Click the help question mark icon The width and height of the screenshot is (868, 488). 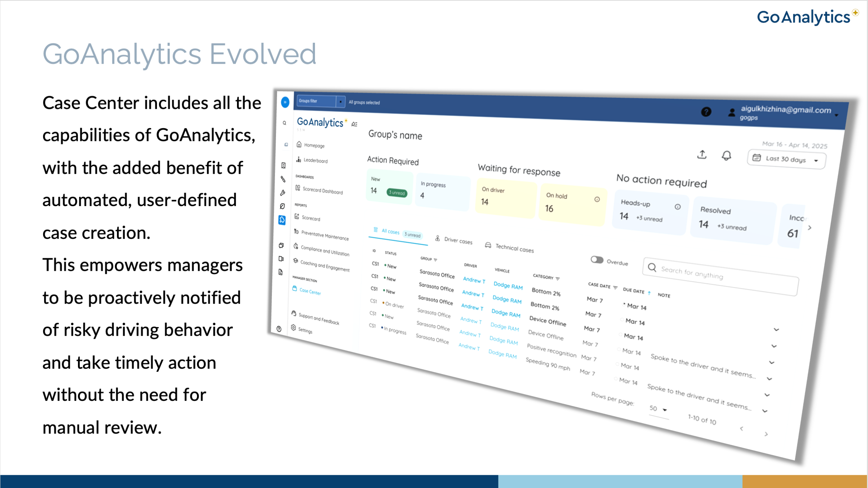(x=706, y=112)
